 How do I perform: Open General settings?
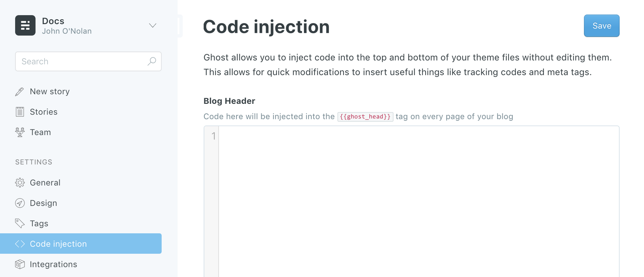(45, 183)
